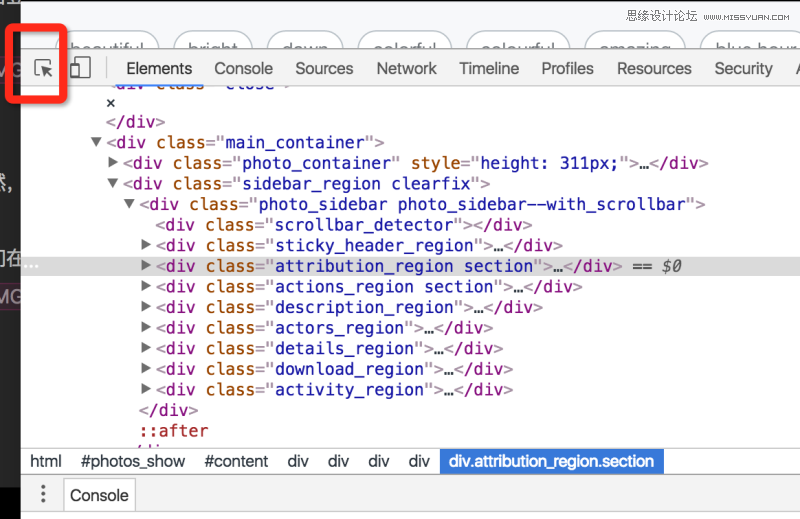Expand the description_region div

(145, 307)
